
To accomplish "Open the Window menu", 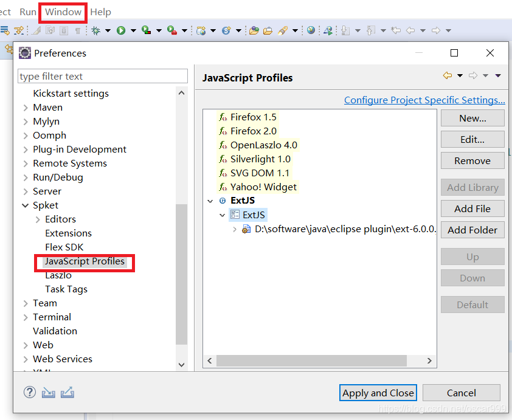I will coord(63,12).
